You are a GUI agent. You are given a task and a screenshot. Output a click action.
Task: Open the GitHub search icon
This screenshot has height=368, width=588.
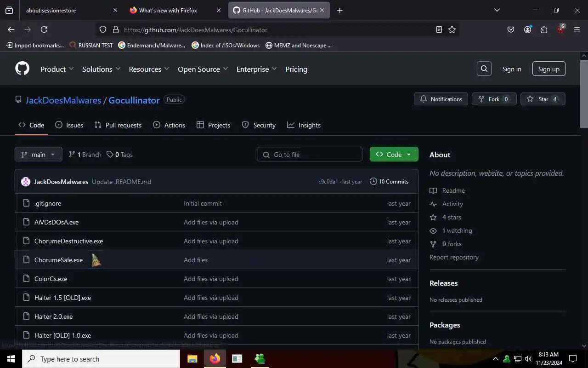tap(484, 69)
